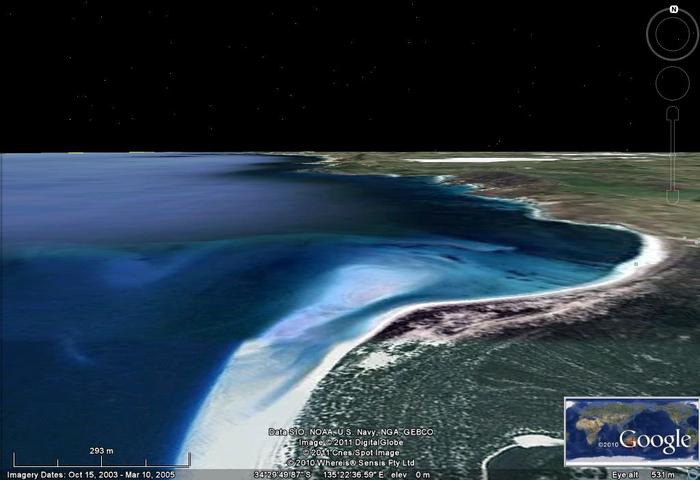Click the right side of compass ring
Image resolution: width=700 pixels, height=480 pixels.
(694, 36)
